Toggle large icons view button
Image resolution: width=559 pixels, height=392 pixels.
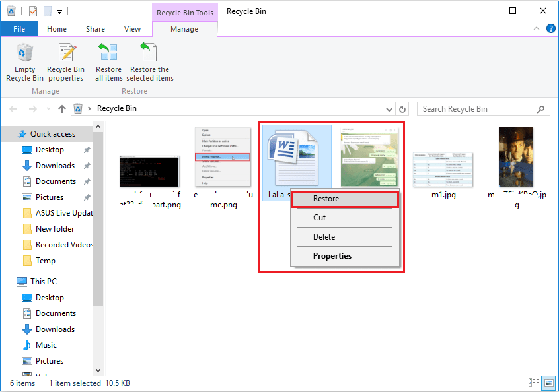pyautogui.click(x=548, y=383)
